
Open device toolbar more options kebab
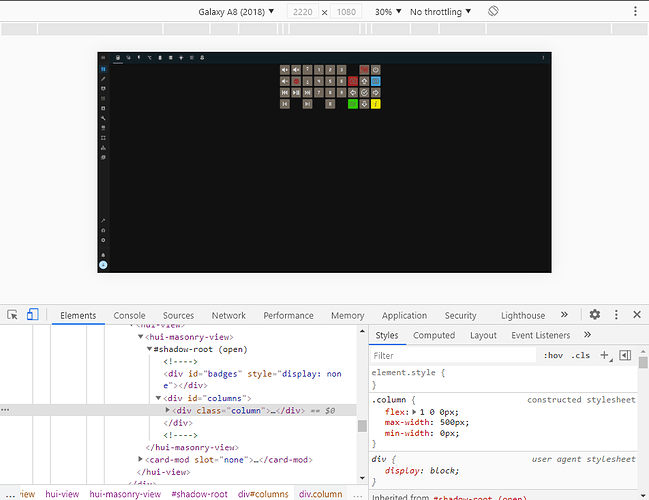click(x=635, y=11)
